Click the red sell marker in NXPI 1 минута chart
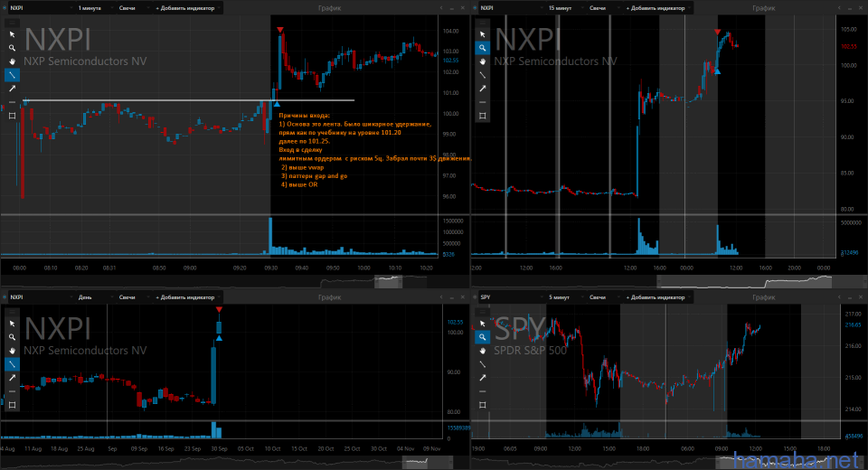This screenshot has width=868, height=470. point(280,30)
